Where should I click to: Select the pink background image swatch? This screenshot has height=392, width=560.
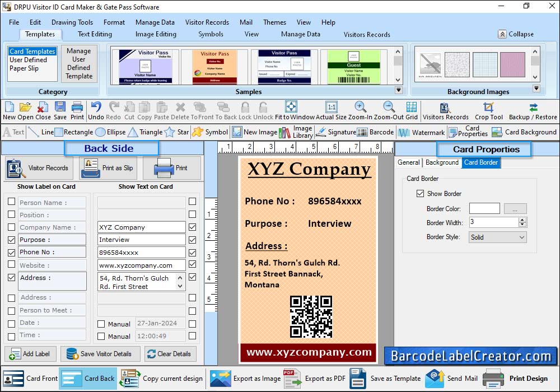pyautogui.click(x=512, y=64)
